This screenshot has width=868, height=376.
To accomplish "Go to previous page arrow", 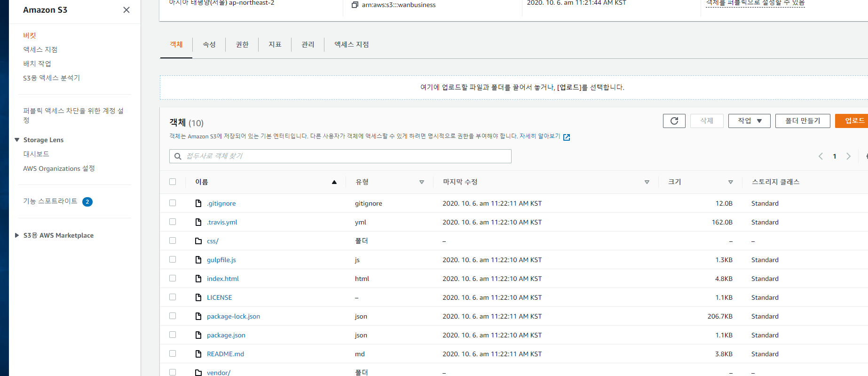I will click(821, 156).
